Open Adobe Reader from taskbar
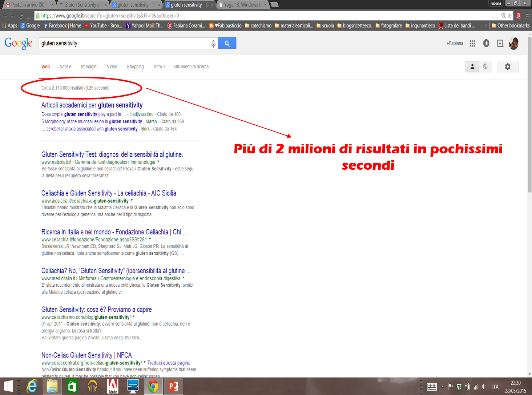 (113, 386)
